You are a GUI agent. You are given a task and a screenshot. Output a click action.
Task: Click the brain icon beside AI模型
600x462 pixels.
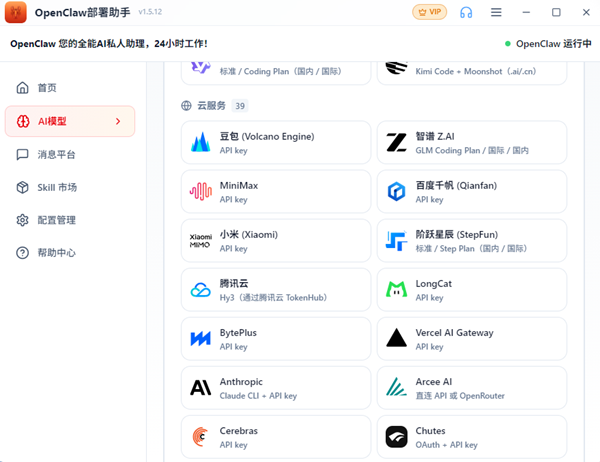pos(23,121)
